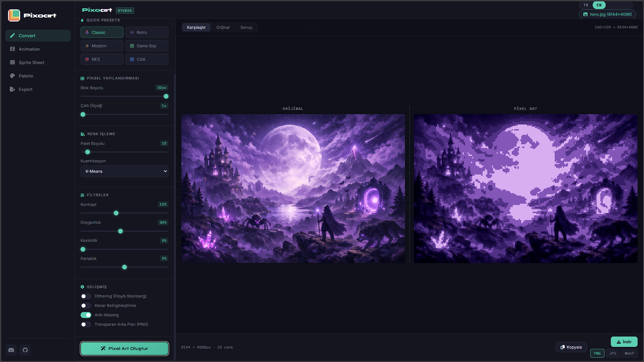This screenshot has height=362, width=644.
Task: Enable Transparan Arka Plan (PNG) toggle
Action: (86, 324)
